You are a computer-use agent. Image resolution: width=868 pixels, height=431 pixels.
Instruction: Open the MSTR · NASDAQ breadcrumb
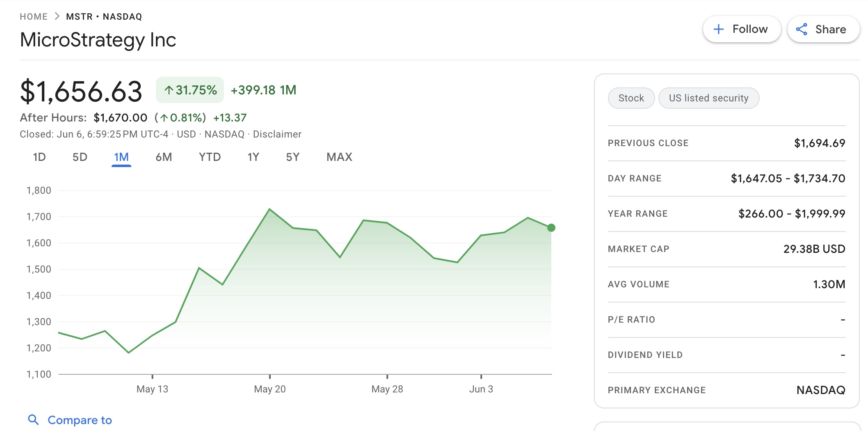(104, 16)
